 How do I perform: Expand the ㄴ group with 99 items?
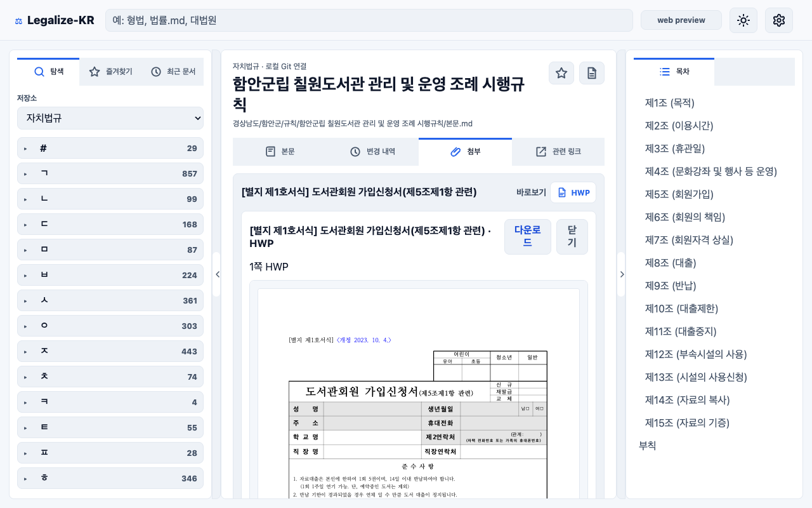[110, 199]
